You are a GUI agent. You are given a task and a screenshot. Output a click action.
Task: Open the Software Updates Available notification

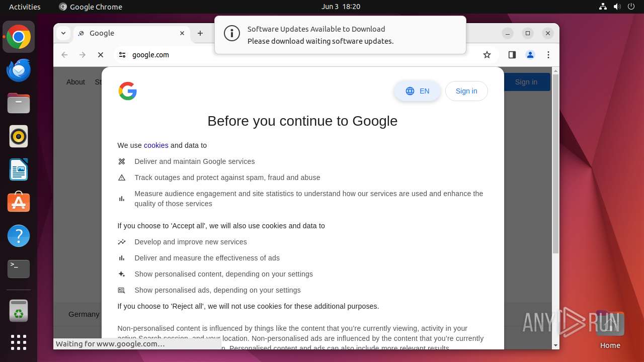click(x=340, y=35)
